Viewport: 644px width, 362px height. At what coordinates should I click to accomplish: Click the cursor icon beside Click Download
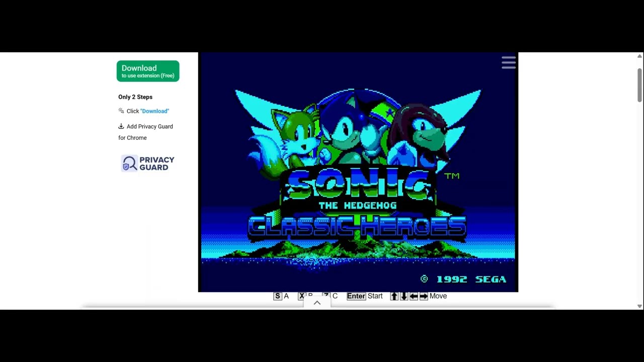121,111
